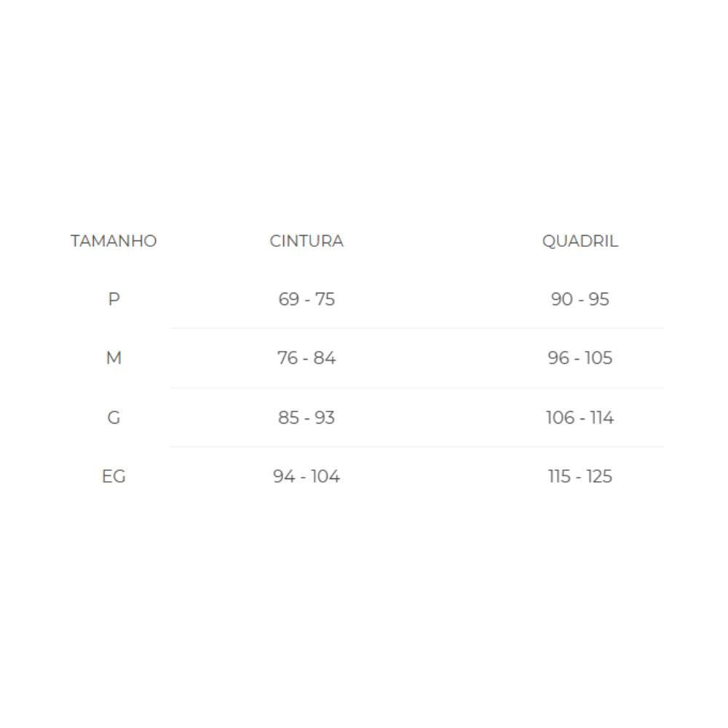This screenshot has width=728, height=728.
Task: Pick the waist range 94 - 104
Action: [x=306, y=477]
